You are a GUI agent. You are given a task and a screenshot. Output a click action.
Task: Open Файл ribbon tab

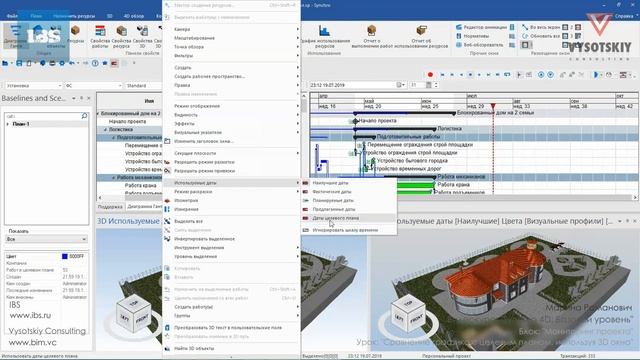click(x=12, y=16)
